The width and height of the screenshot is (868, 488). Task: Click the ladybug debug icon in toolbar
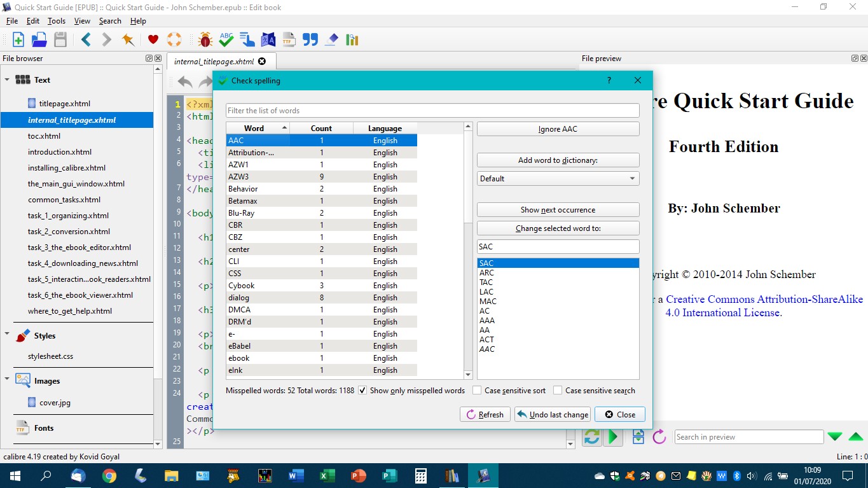point(205,39)
